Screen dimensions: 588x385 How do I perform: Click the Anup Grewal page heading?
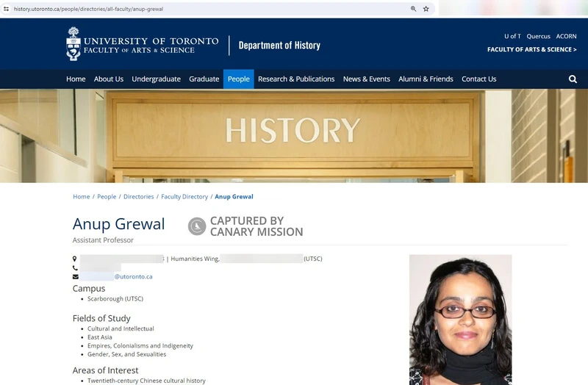coord(118,224)
